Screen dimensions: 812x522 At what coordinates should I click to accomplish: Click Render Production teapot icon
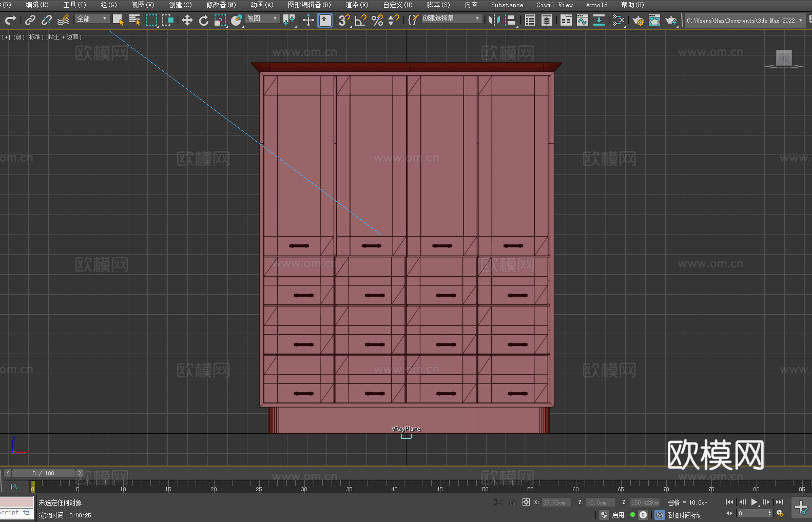(x=671, y=20)
